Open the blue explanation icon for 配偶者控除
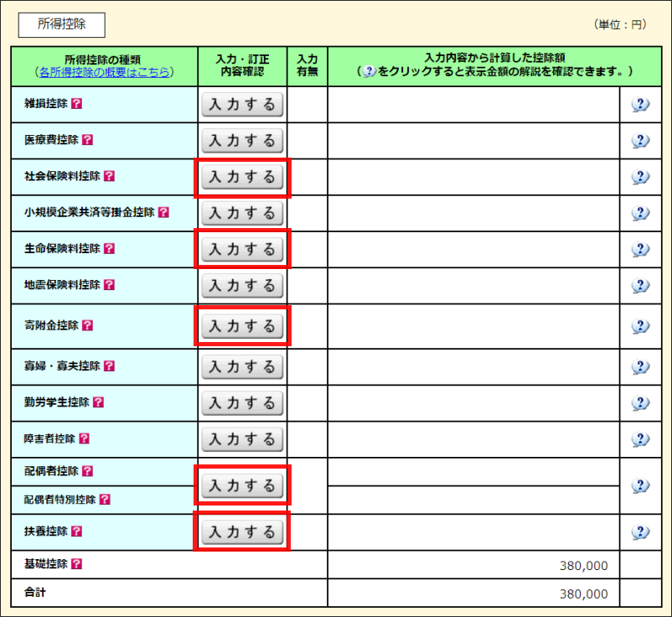Screen dimensions: 672x617 (x=640, y=485)
